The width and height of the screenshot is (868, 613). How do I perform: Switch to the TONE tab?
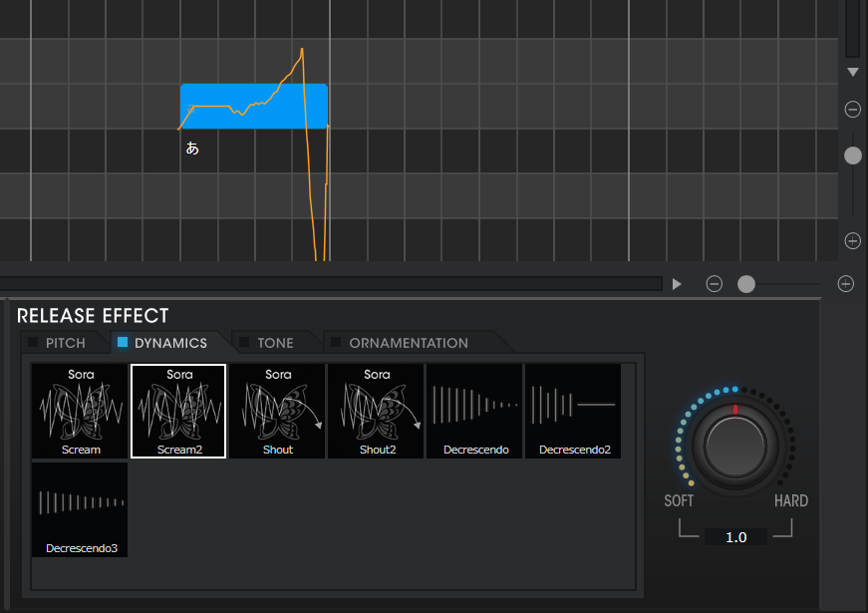(275, 343)
